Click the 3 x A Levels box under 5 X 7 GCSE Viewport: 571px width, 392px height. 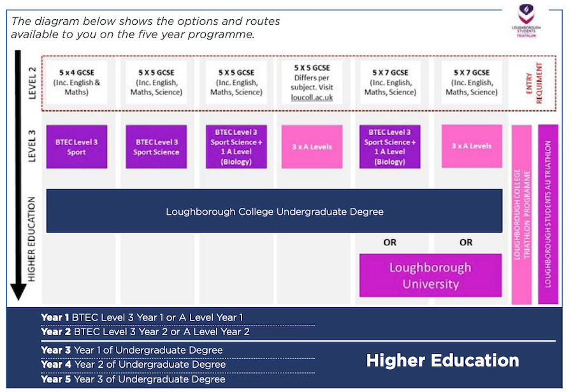pyautogui.click(x=472, y=146)
